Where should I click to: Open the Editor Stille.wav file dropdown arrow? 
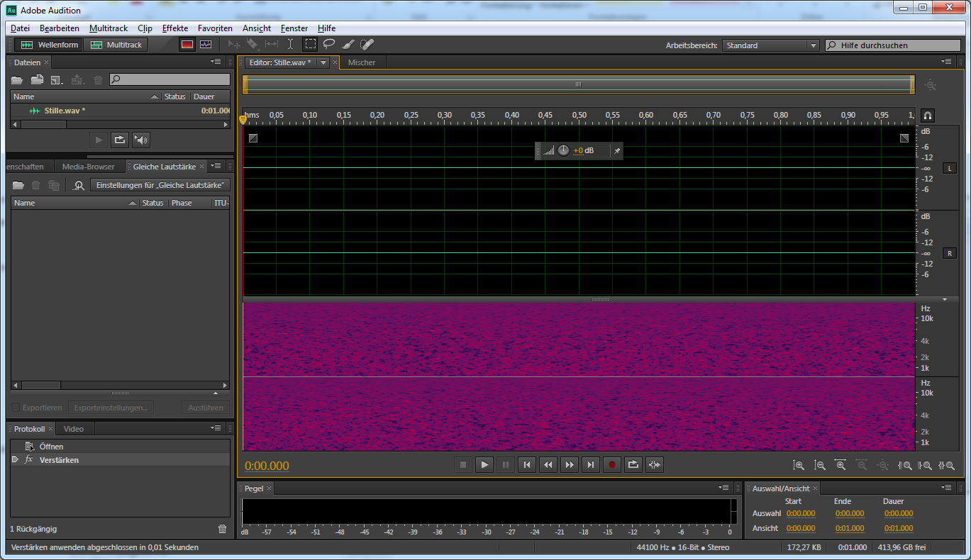point(323,62)
